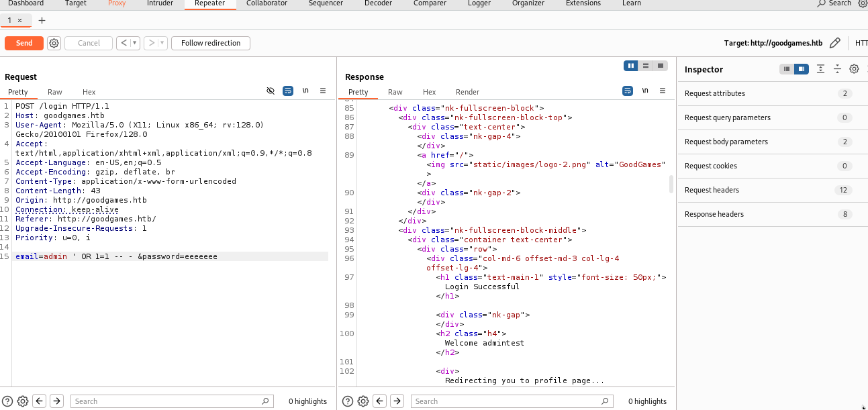Image resolution: width=868 pixels, height=410 pixels.
Task: Toggle line wrap icon in Request panel
Action: (x=288, y=91)
